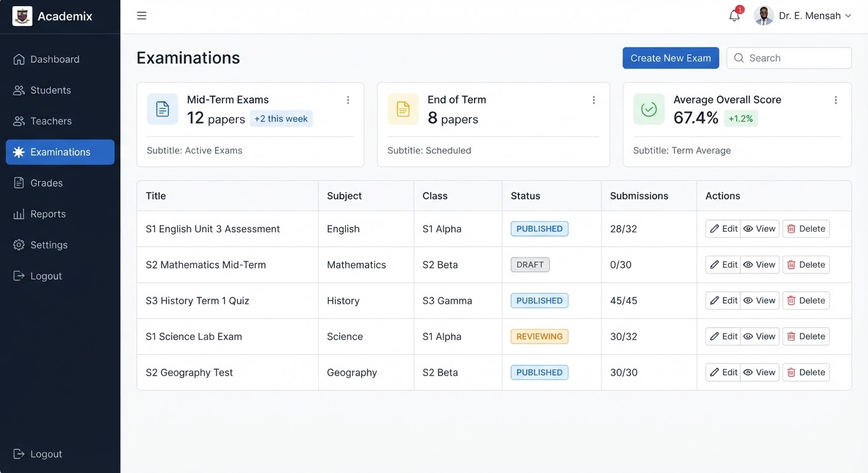Edit S1 English Unit 3 Assessment
The image size is (868, 473).
coord(723,228)
